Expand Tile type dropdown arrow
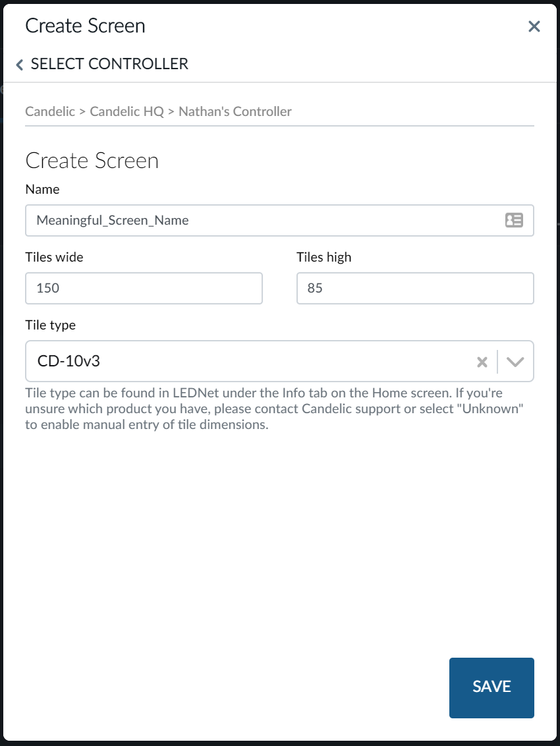This screenshot has width=560, height=746. point(515,362)
